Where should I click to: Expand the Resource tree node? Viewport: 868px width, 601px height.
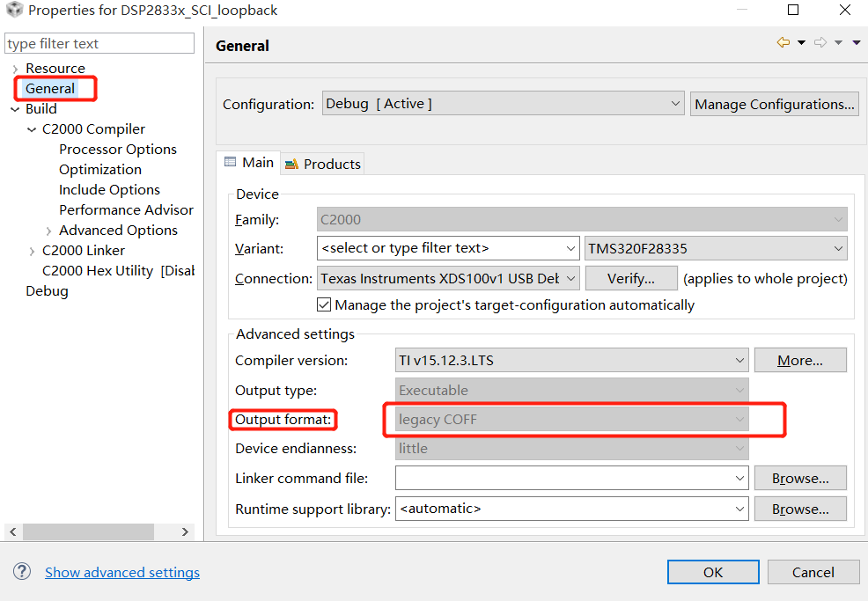(x=15, y=69)
